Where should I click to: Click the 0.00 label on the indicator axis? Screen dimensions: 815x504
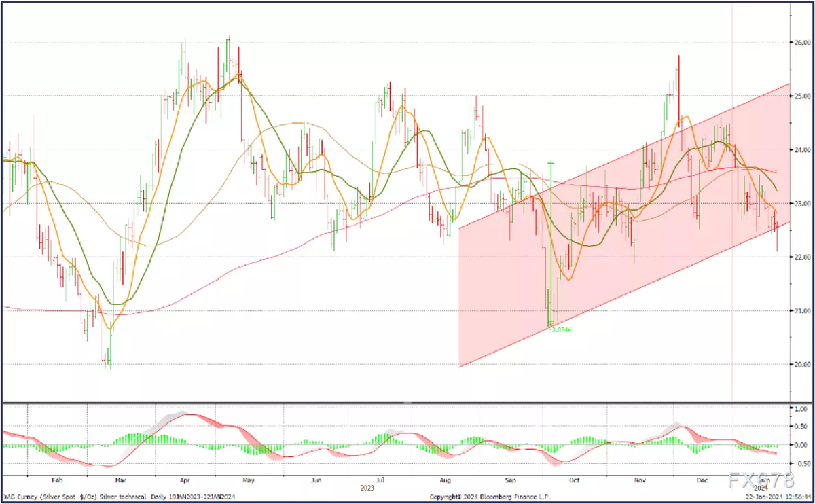coord(801,446)
